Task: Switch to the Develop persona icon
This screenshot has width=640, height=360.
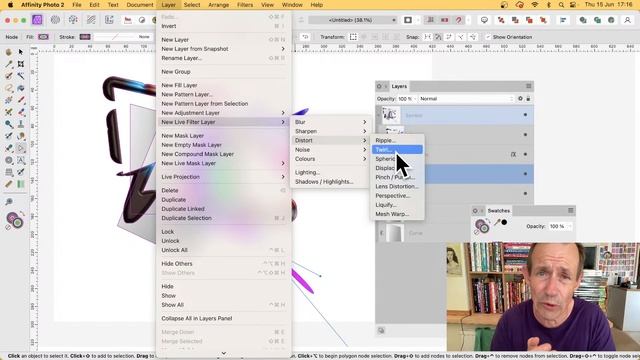Action: pyautogui.click(x=73, y=20)
